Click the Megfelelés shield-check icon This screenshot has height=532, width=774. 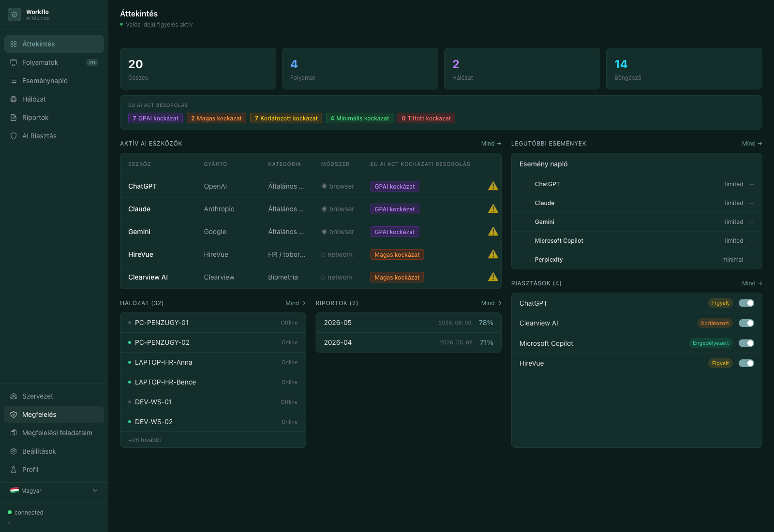pyautogui.click(x=14, y=414)
